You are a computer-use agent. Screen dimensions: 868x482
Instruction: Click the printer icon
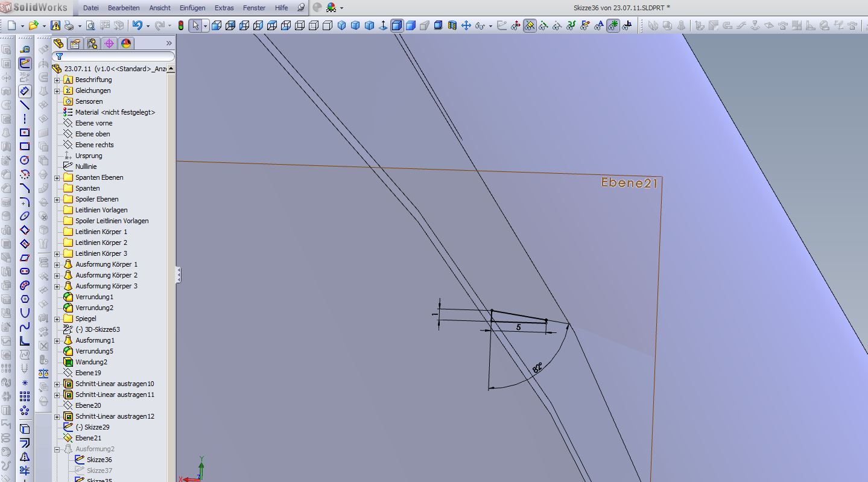click(69, 25)
